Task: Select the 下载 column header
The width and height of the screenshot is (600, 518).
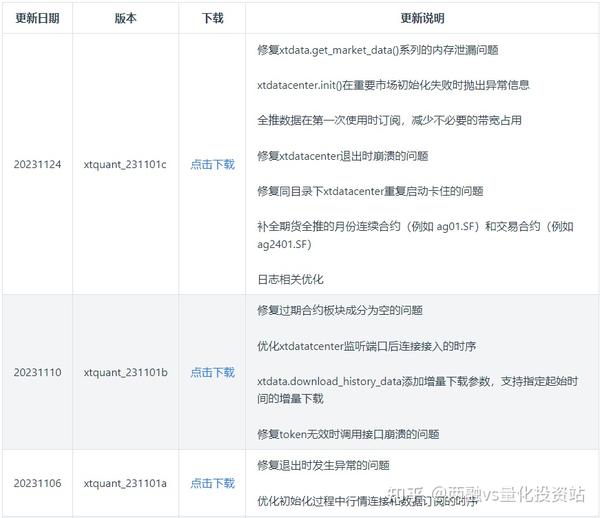Action: click(212, 18)
